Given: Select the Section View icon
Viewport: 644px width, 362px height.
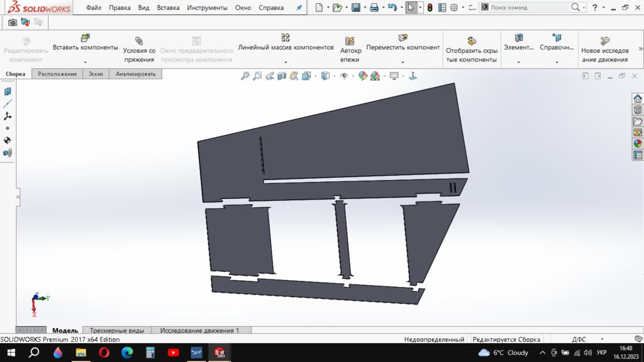Looking at the screenshot, I should pos(282,76).
